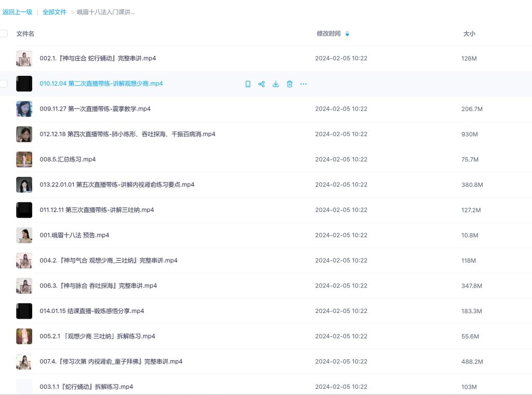Click the thumbnail of 003.1.1 蛇行蛹动 拆解练习
This screenshot has height=395, width=532.
coord(24,386)
